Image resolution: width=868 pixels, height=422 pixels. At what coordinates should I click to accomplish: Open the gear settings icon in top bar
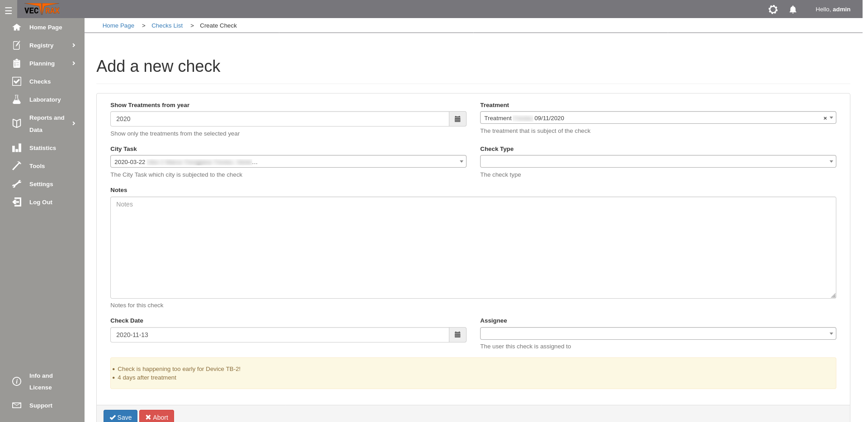(773, 9)
